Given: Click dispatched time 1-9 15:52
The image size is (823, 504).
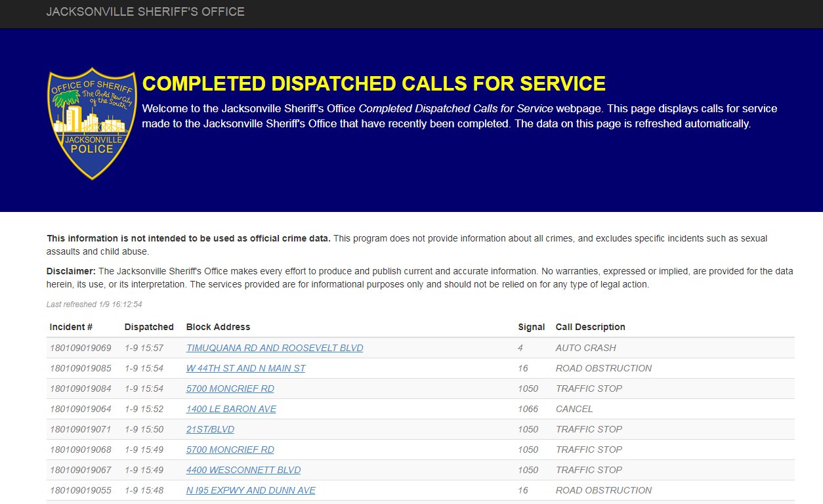Looking at the screenshot, I should point(144,409).
